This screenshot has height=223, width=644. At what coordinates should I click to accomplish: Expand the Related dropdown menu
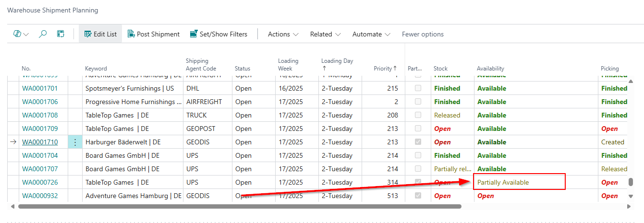(x=326, y=34)
